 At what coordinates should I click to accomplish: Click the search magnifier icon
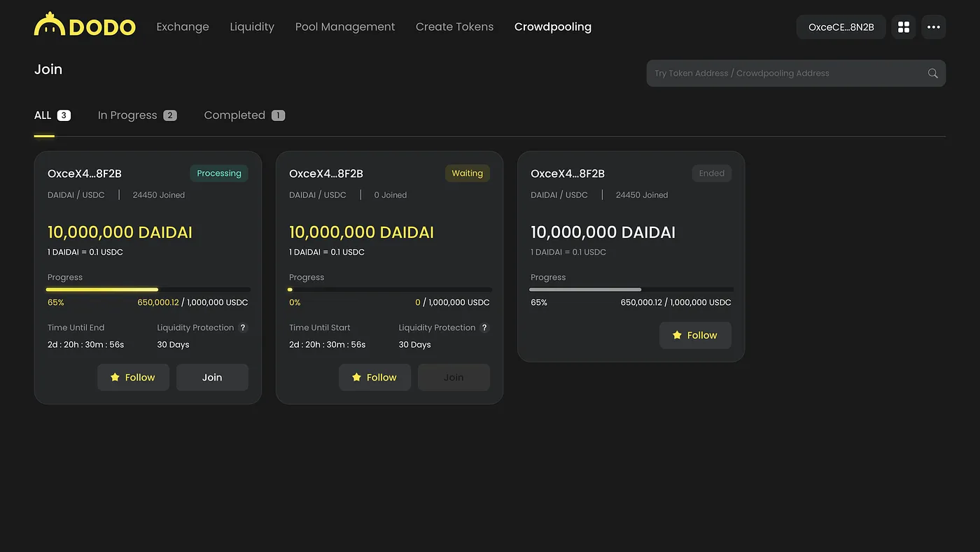coord(932,73)
